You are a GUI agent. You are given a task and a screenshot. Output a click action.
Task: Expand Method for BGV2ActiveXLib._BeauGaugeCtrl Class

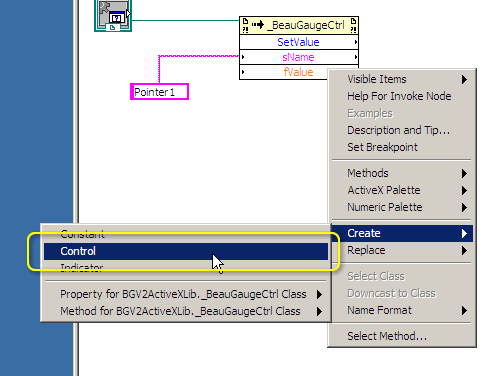coord(186,311)
